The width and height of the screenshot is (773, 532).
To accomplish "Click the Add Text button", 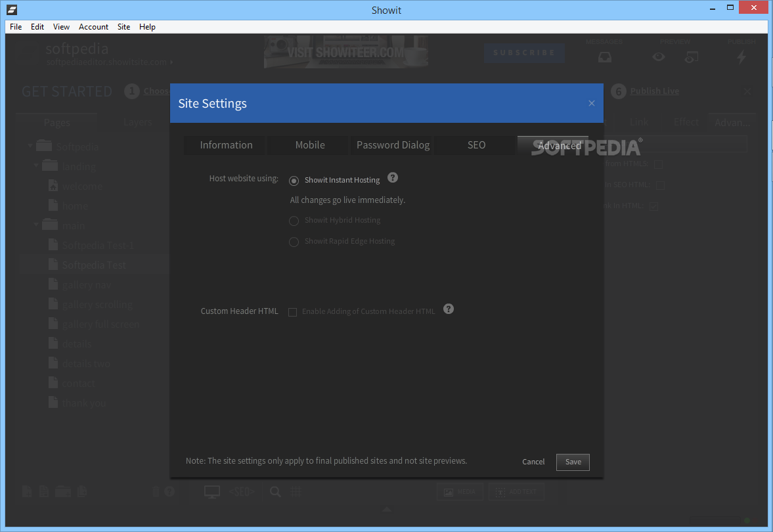I will [x=516, y=491].
